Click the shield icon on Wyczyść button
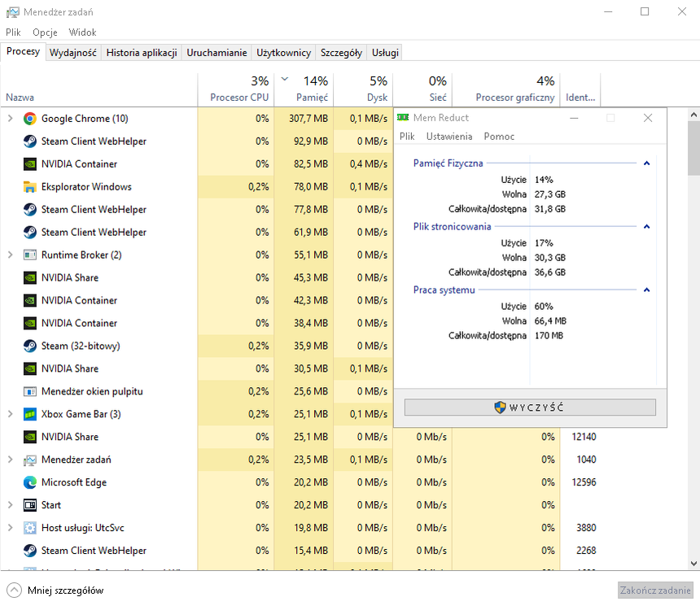 [500, 407]
